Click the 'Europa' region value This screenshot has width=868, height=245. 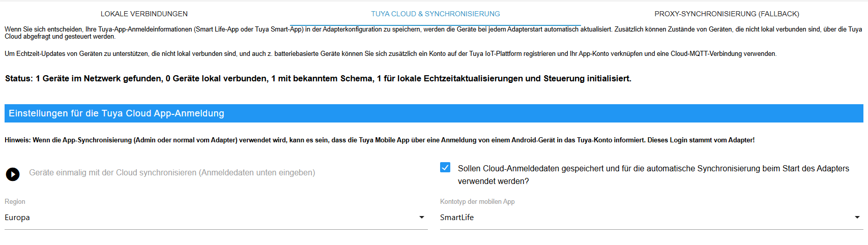point(17,218)
